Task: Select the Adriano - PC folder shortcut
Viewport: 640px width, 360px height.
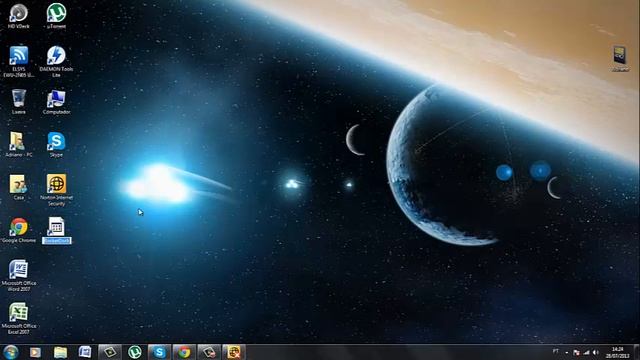Action: tap(18, 145)
